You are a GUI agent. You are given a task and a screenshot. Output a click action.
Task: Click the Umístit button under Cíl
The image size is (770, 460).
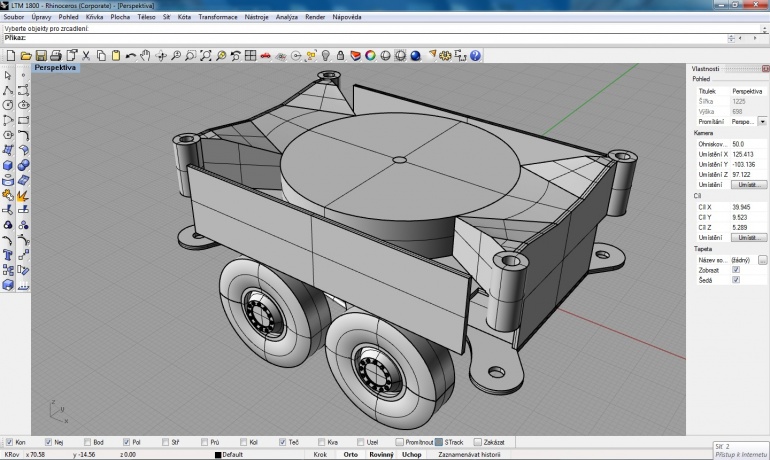[749, 237]
